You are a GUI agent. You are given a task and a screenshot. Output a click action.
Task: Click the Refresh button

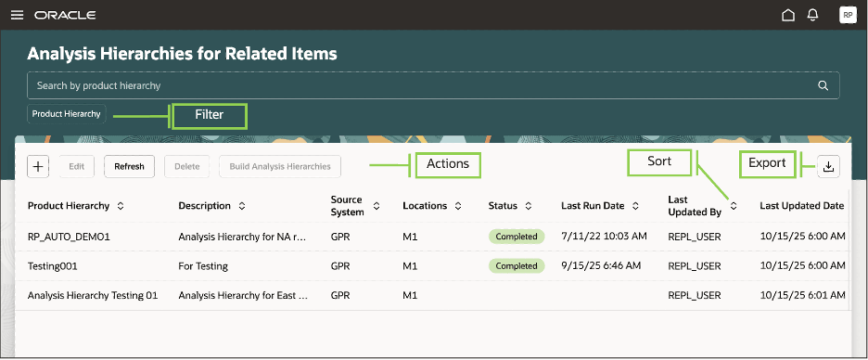coord(129,166)
